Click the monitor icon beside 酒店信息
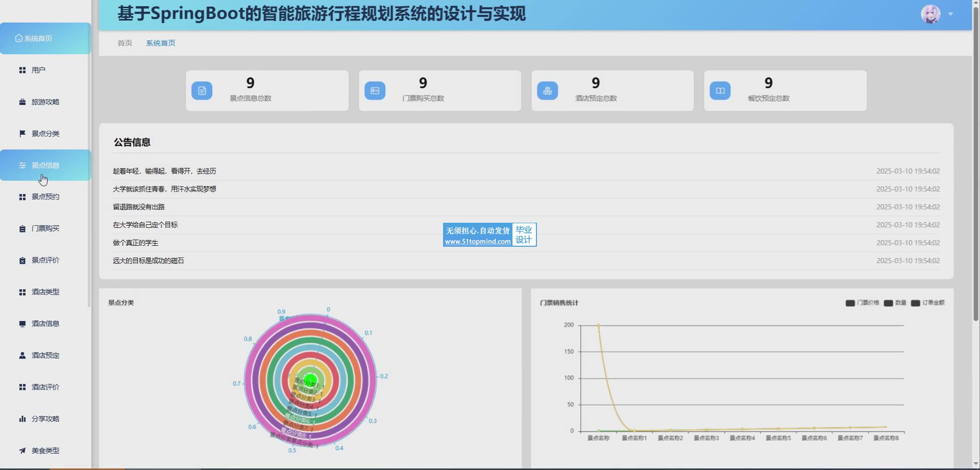 tap(22, 324)
